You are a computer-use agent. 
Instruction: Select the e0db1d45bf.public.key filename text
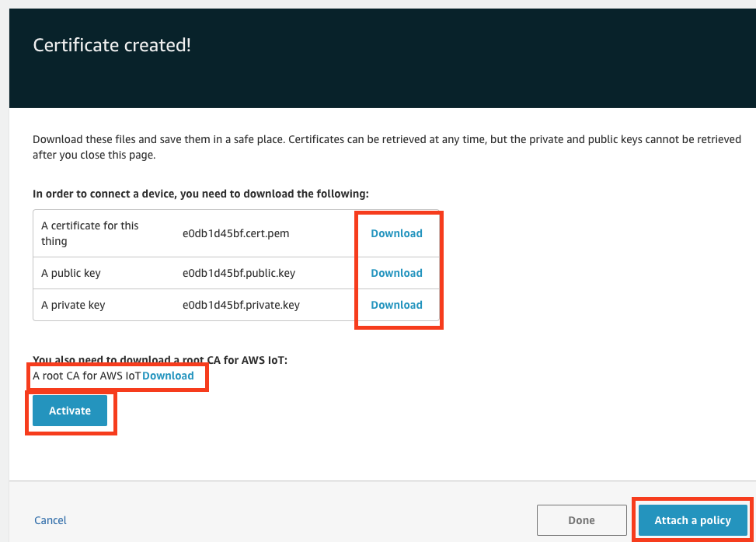(239, 273)
